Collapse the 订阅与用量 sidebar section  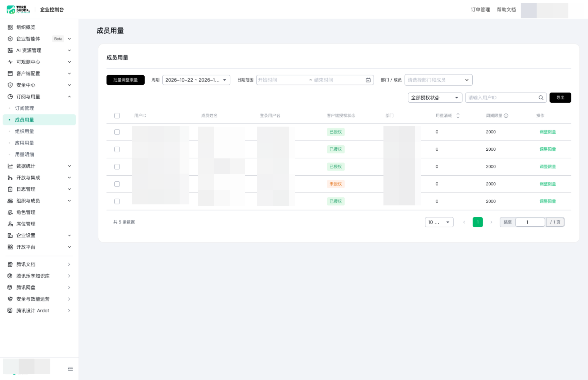(69, 97)
